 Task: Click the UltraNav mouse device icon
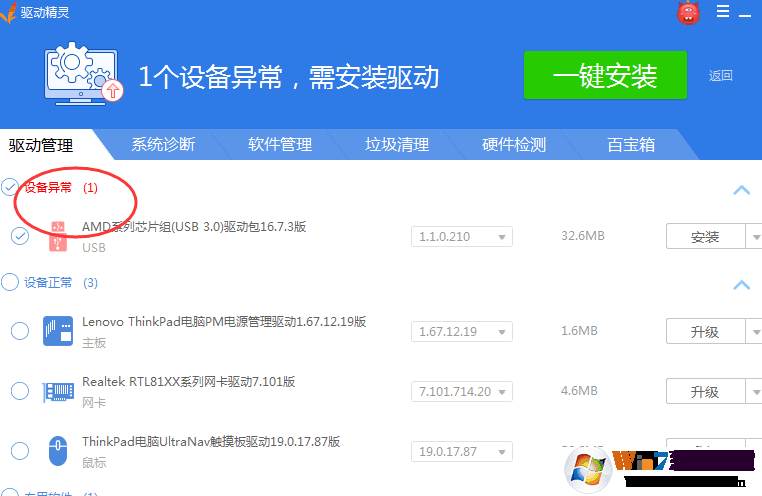click(58, 451)
